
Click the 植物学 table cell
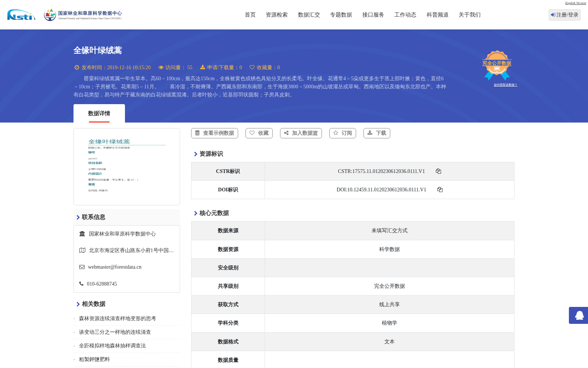coord(390,323)
